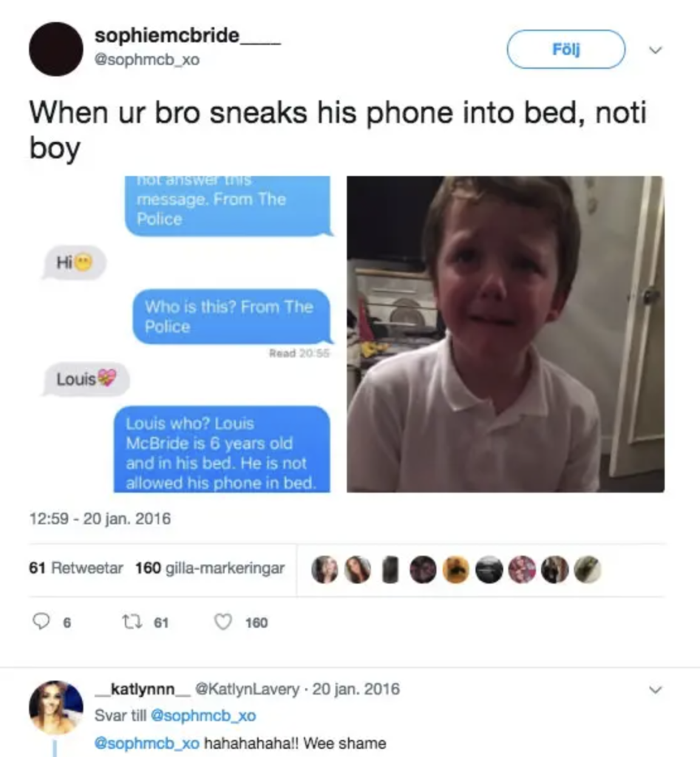Open the chevron menu on katlynnn's reply
The height and width of the screenshot is (757, 700).
(655, 690)
